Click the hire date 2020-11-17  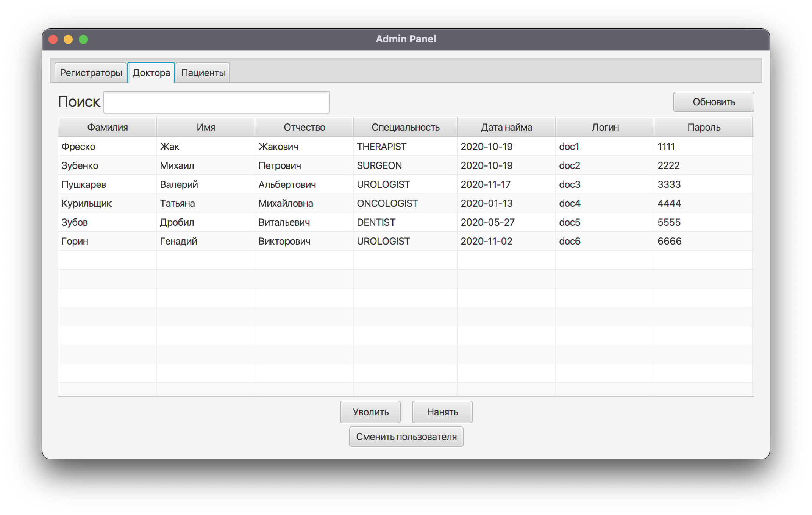(x=506, y=184)
